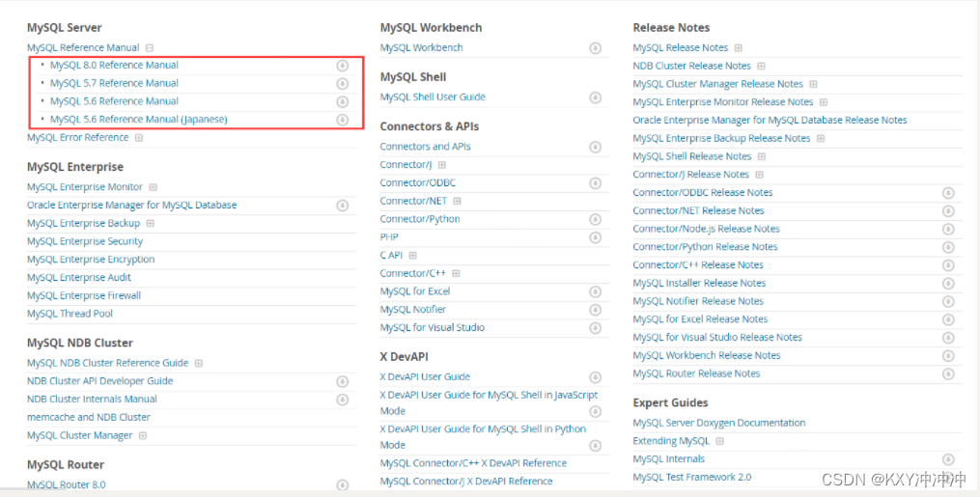The width and height of the screenshot is (980, 497).
Task: Open MySQL Notifier Release Notes link
Action: coord(698,301)
